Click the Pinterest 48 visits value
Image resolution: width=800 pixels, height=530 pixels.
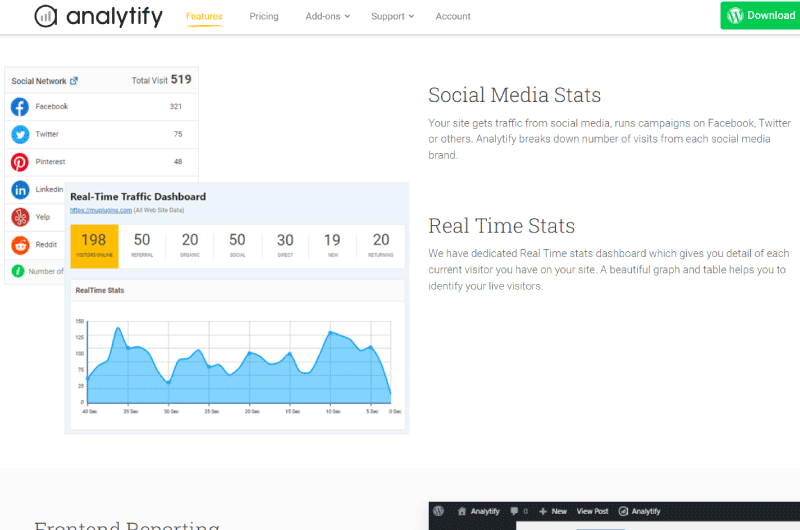pyautogui.click(x=178, y=162)
